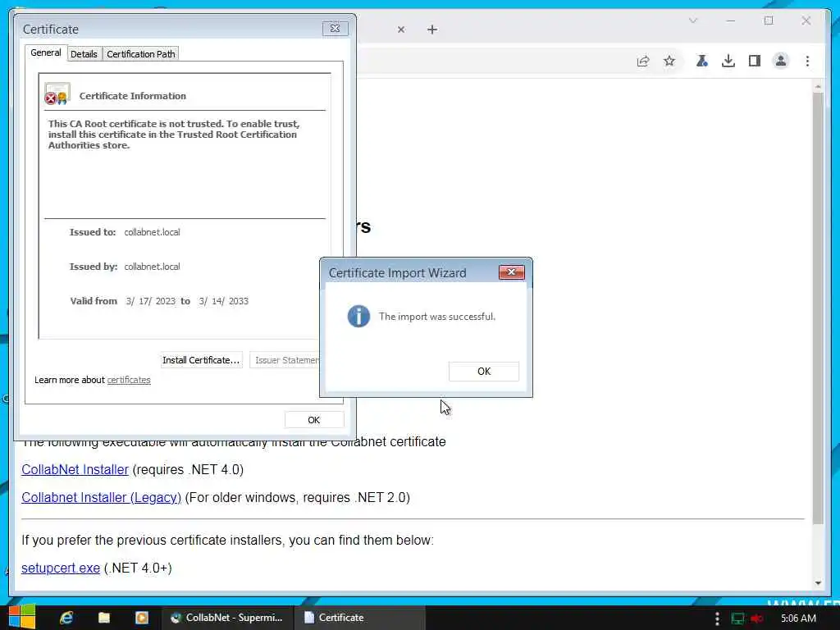840x630 pixels.
Task: Close the Certificate Import Wizard dialog
Action: click(511, 272)
